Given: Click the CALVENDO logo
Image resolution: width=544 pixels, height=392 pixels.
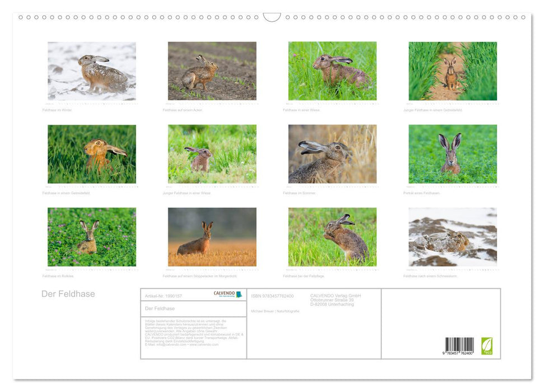Looking at the screenshot, I should coord(227,294).
